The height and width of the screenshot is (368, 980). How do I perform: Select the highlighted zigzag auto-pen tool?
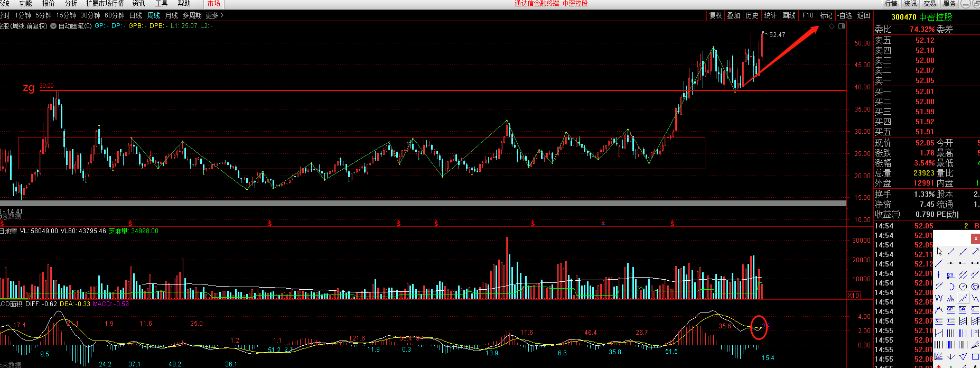coord(963,298)
